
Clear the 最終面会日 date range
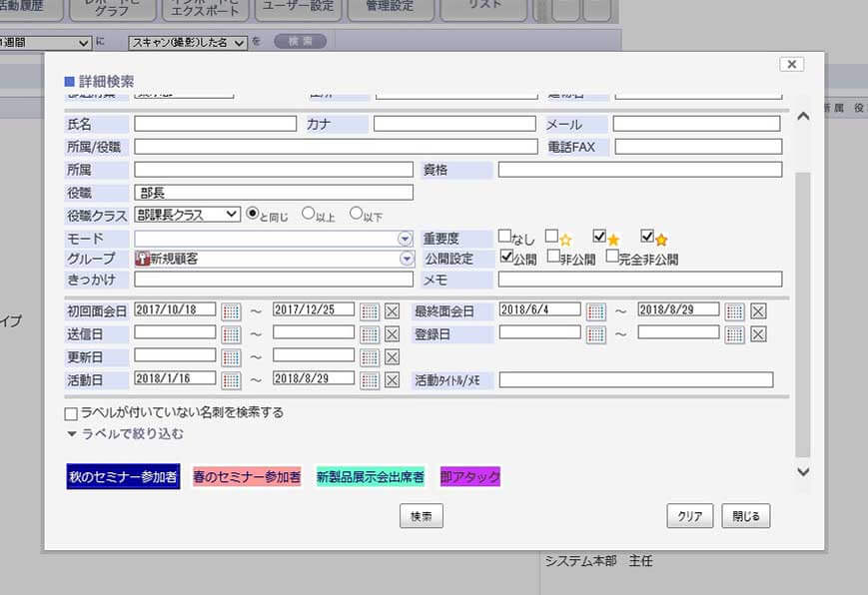758,311
